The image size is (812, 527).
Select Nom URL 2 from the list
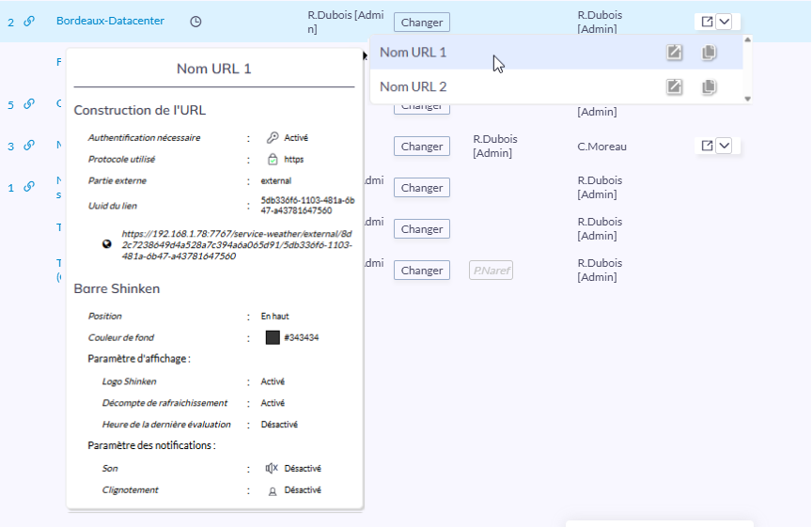[414, 86]
